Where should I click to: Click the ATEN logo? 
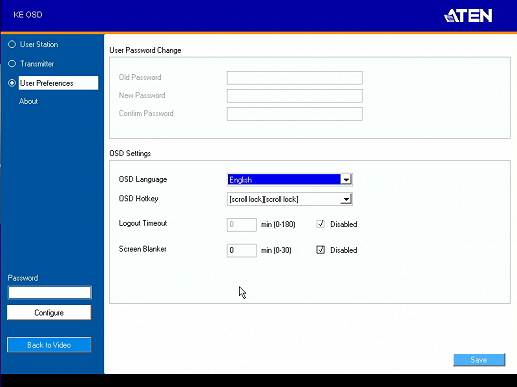468,16
